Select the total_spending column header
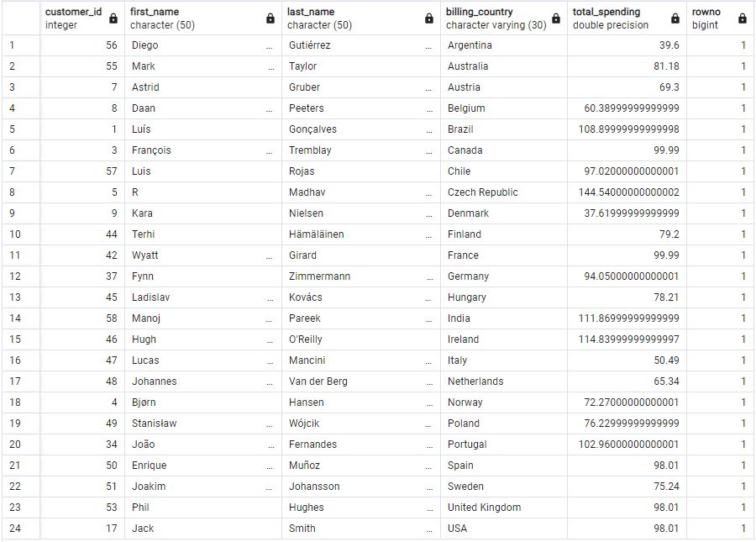 point(627,18)
